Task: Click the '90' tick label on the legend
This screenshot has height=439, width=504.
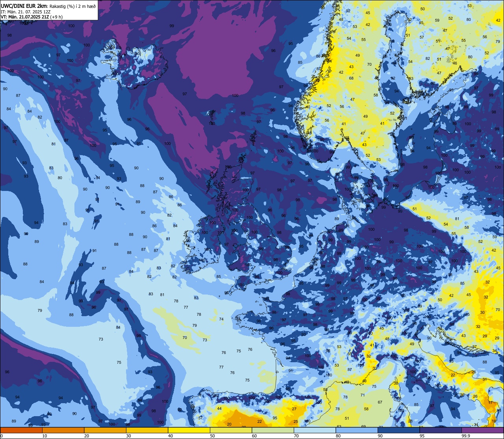Action: tap(380, 436)
